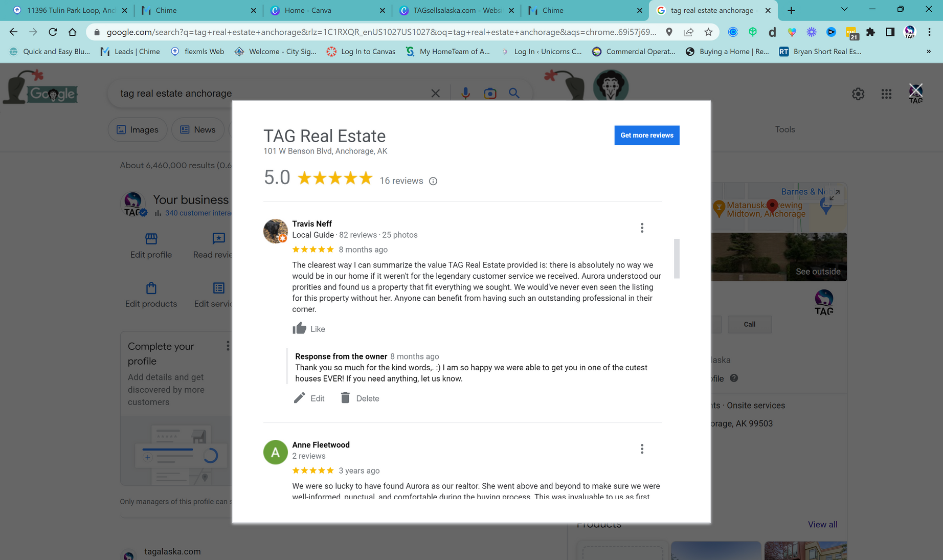
Task: Bookmark this page with the star icon
Action: click(708, 32)
